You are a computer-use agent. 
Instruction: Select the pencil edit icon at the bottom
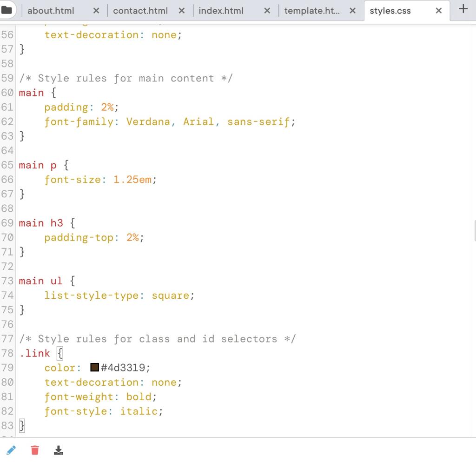[x=11, y=450]
